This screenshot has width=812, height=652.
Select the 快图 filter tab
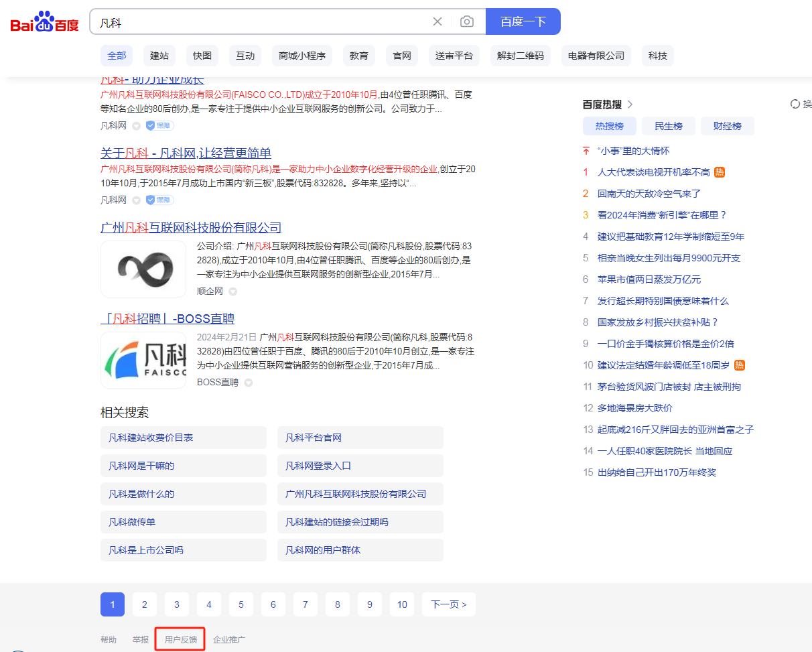coord(202,56)
